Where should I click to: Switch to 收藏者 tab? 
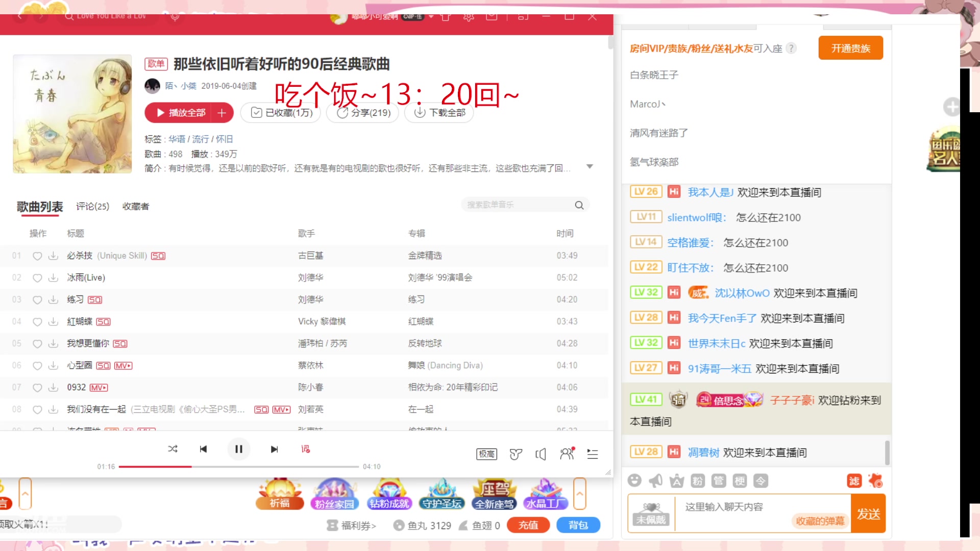[x=136, y=206]
